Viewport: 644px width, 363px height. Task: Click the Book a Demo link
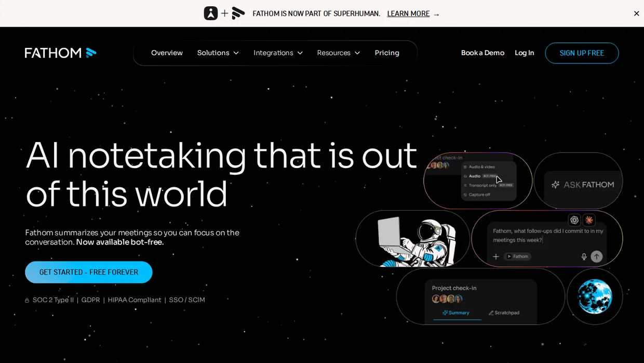482,53
